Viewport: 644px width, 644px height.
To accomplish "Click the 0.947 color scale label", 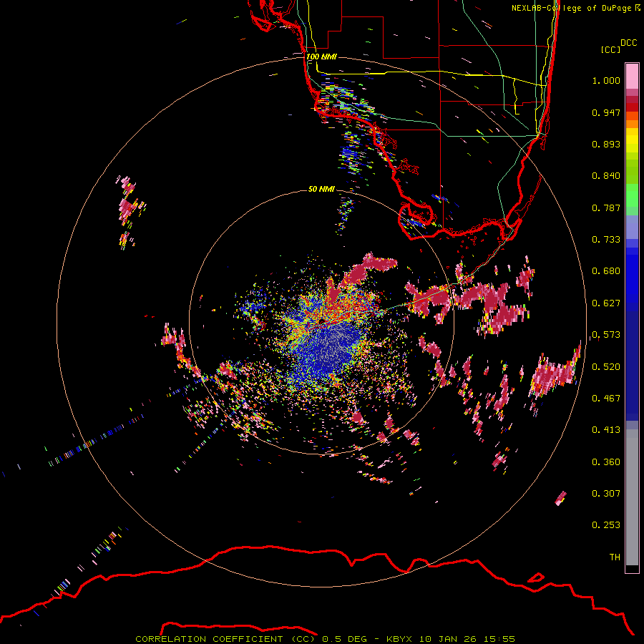I will point(606,112).
